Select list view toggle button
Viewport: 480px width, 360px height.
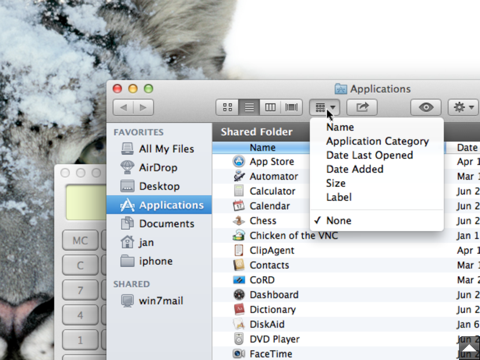(x=249, y=107)
